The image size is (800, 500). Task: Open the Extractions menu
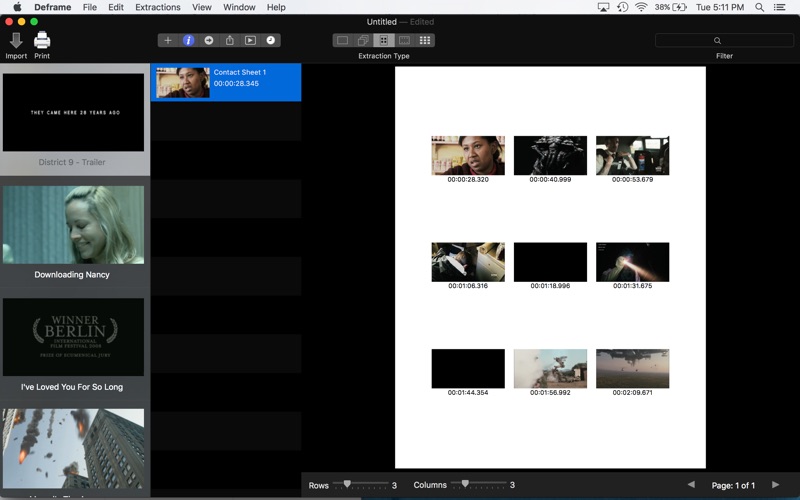158,7
